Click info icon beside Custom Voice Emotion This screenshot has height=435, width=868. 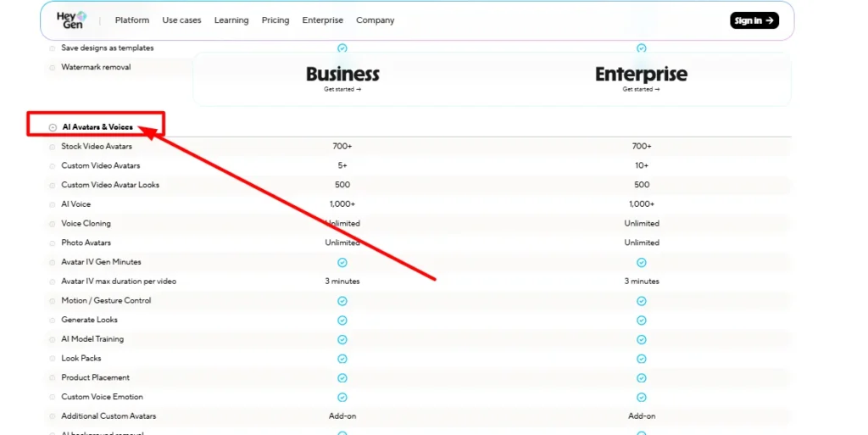pos(53,398)
